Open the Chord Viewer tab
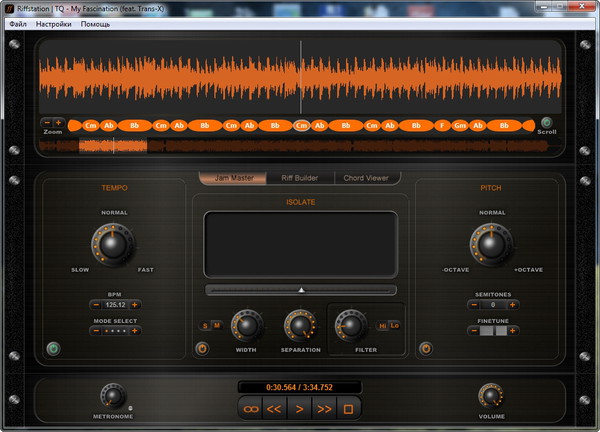Image resolution: width=600 pixels, height=432 pixels. [366, 178]
